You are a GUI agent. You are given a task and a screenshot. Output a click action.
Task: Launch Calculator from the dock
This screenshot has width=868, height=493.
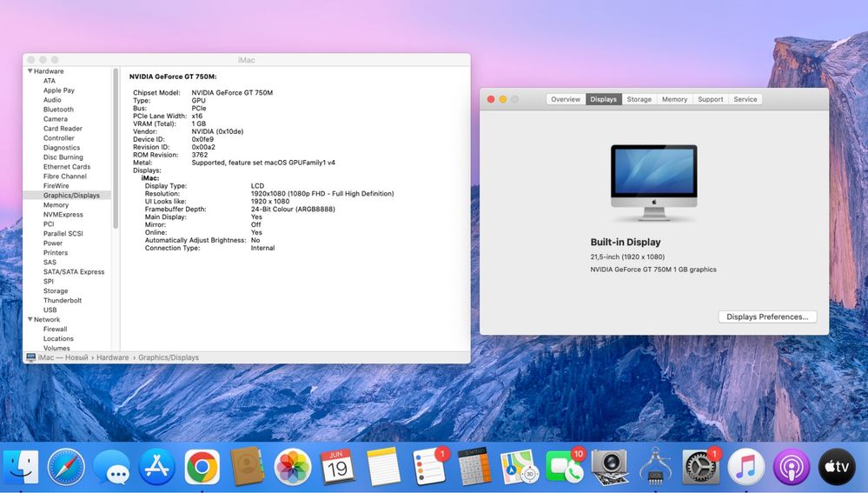click(474, 467)
